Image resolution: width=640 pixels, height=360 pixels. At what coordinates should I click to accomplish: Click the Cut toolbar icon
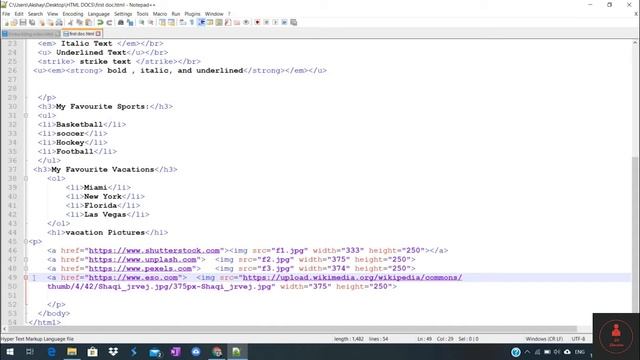[x=70, y=22]
